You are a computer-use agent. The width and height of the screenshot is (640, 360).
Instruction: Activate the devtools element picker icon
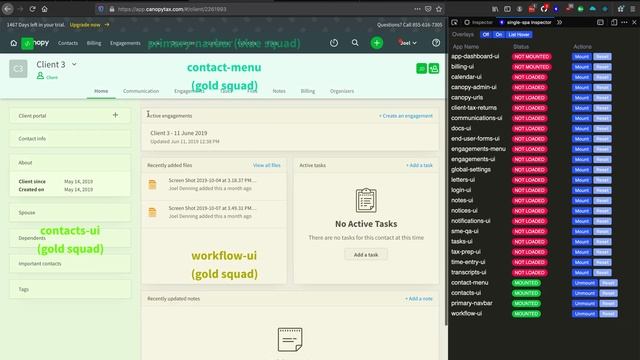coord(454,22)
